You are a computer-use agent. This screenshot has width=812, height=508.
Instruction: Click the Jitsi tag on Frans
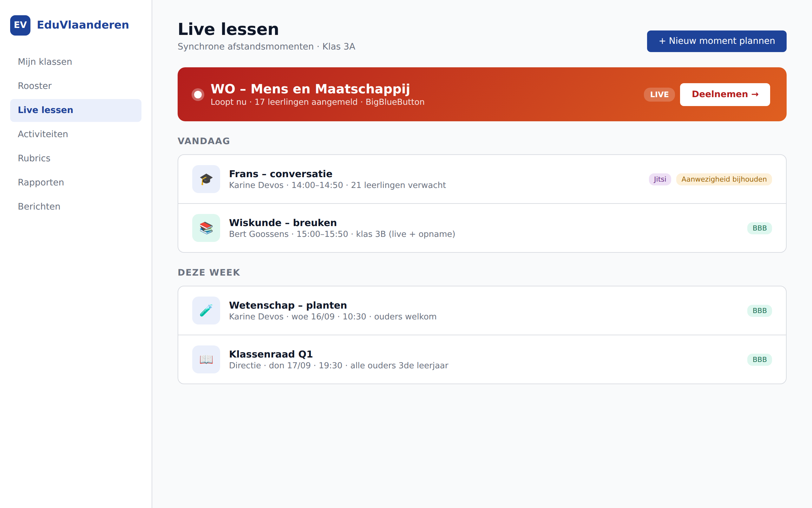[x=660, y=179]
